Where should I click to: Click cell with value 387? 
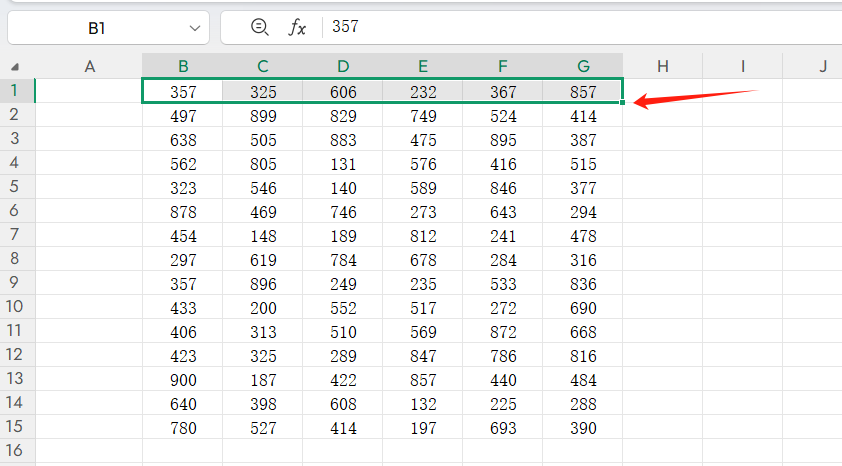[x=583, y=140]
